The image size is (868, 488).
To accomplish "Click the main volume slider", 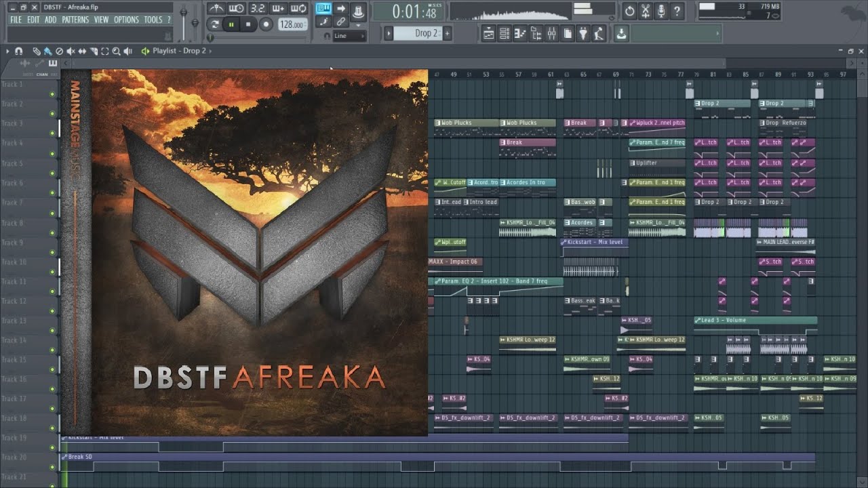I will tap(184, 22).
